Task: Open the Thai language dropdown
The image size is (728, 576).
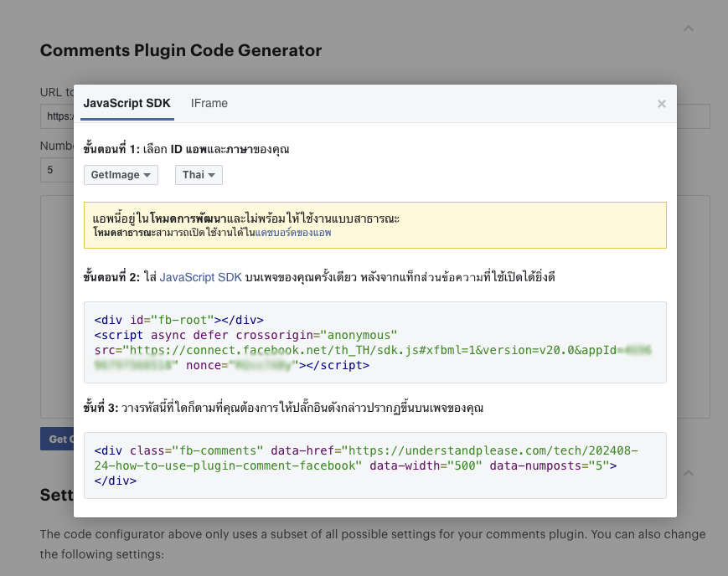Action: 199,175
